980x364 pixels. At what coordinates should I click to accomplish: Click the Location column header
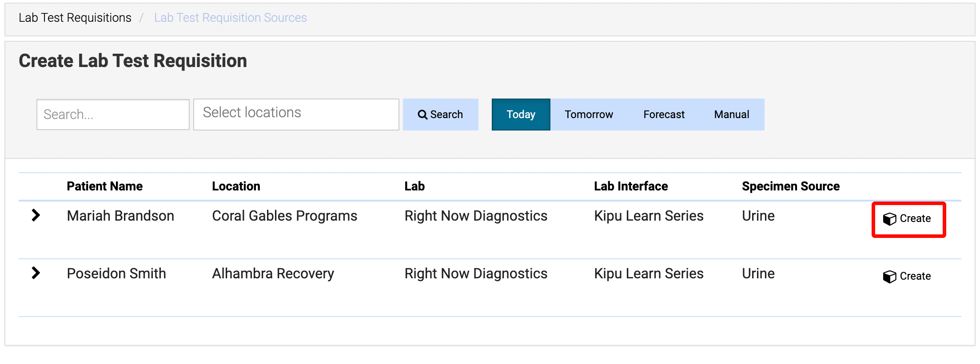[236, 186]
